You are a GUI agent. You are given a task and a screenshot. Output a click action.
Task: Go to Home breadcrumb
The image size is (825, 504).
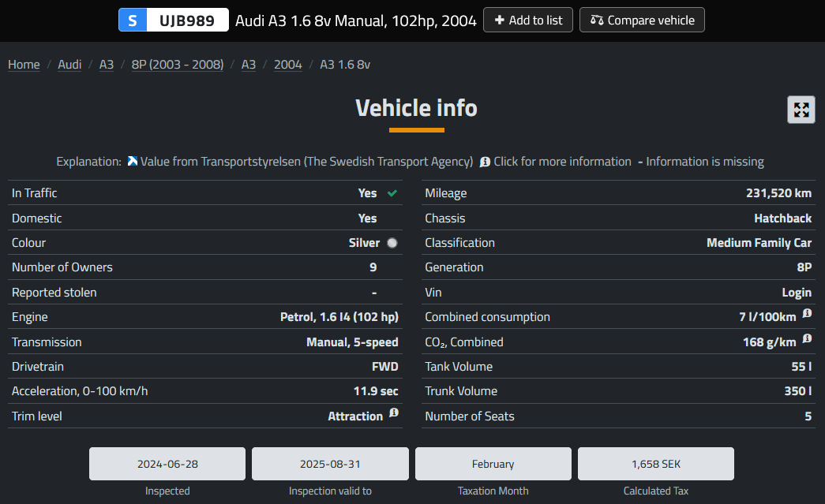(24, 64)
